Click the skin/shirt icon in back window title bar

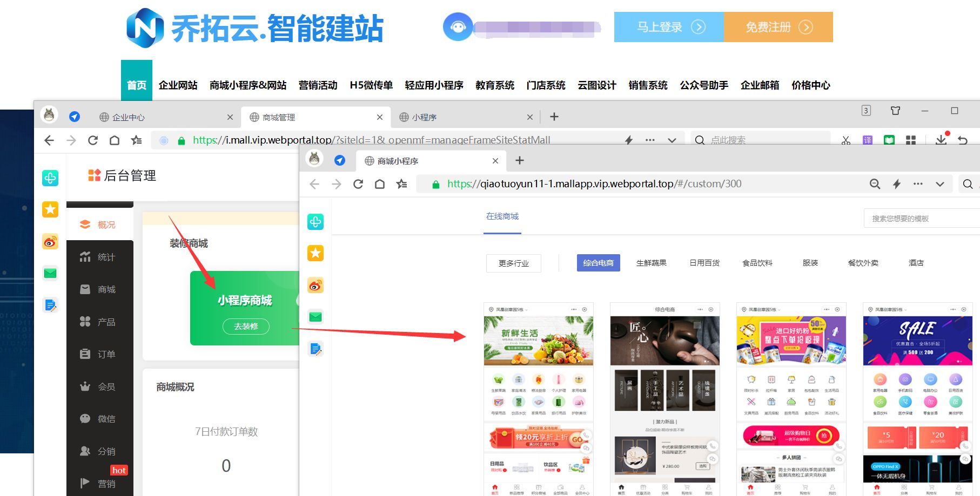click(x=895, y=111)
